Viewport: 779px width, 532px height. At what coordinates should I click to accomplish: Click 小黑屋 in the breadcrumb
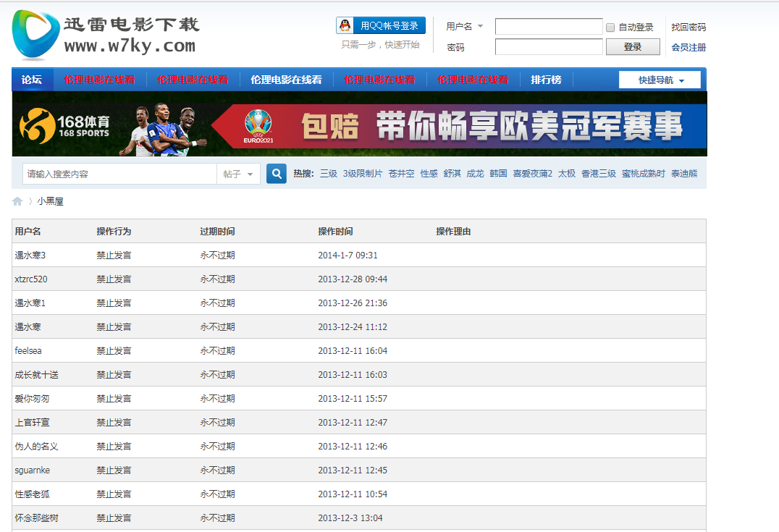(50, 201)
